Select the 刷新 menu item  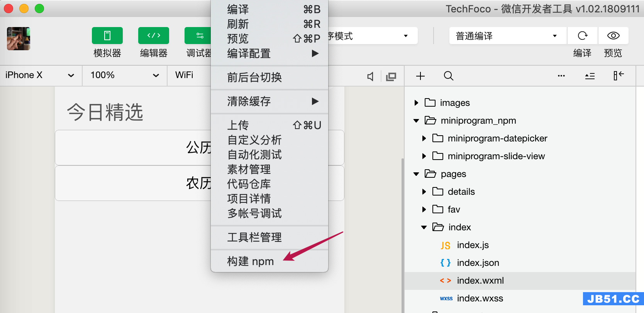(x=269, y=24)
